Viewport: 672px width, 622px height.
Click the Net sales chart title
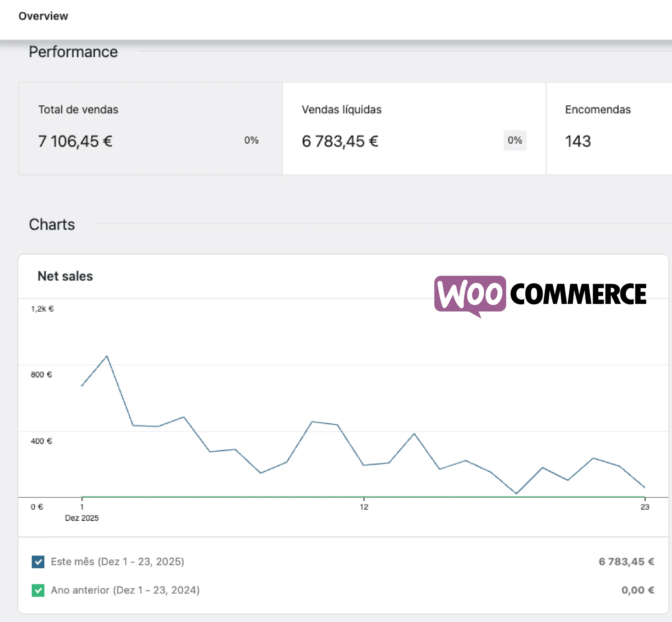65,276
